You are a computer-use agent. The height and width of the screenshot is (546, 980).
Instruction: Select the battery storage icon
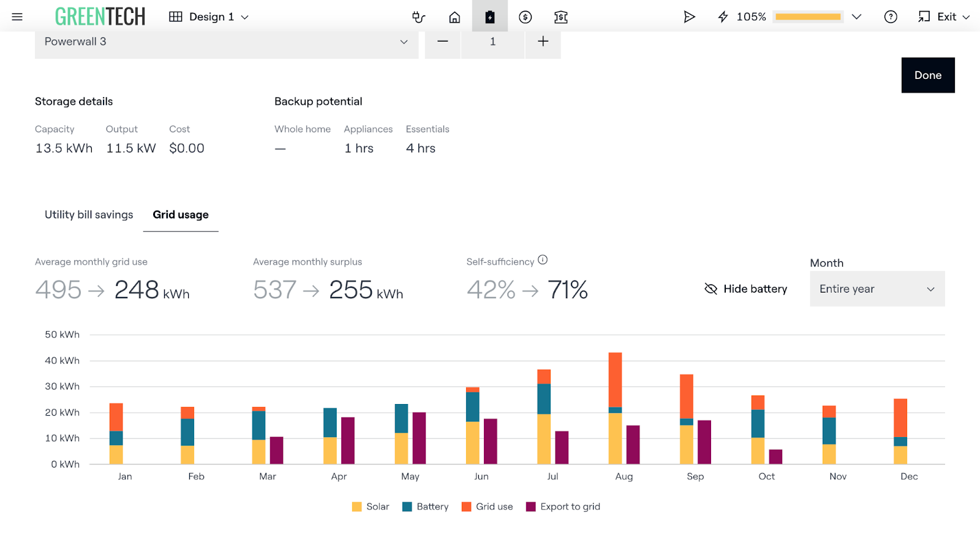490,17
